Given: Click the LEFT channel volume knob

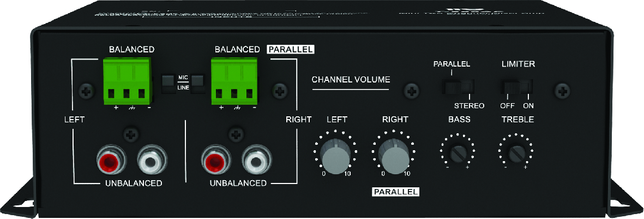Looking at the screenshot, I should (335, 155).
